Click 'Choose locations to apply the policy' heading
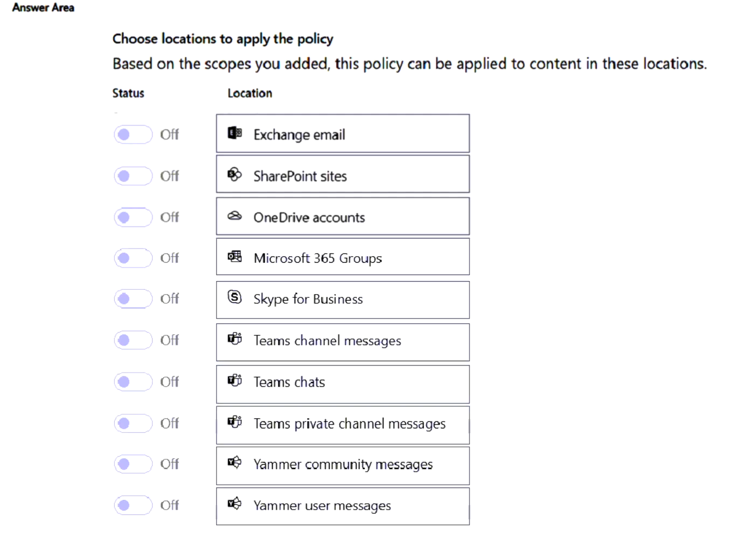Screen dimensions: 731x560 pyautogui.click(x=223, y=39)
